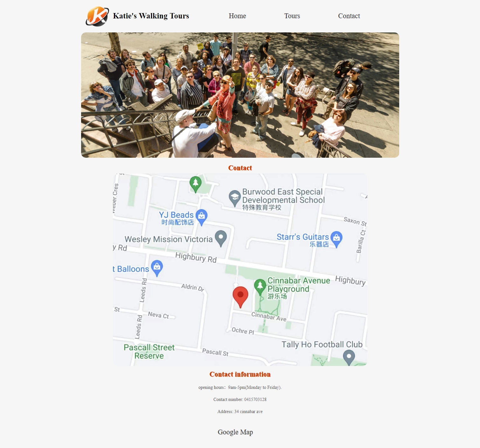Open the Home navigation link
The width and height of the screenshot is (480, 448).
click(237, 16)
